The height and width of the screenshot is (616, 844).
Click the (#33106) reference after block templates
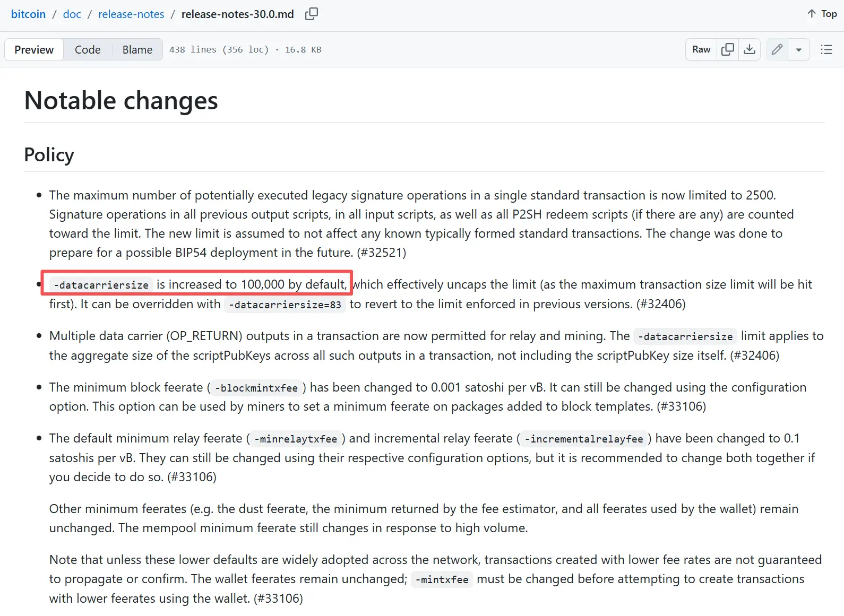pos(682,406)
